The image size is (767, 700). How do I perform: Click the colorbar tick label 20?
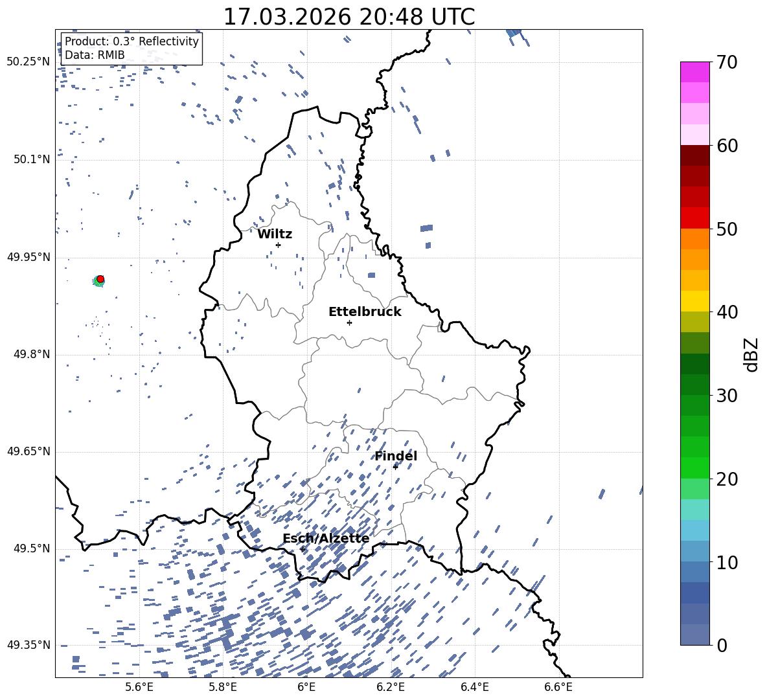tap(727, 479)
